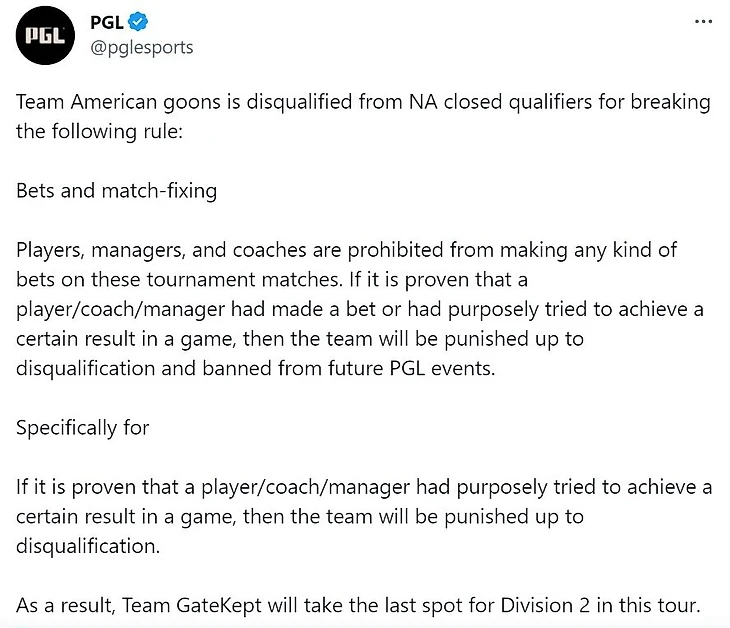Click the "the following rule:" line
Screen dimensions: 730x628
100,131
